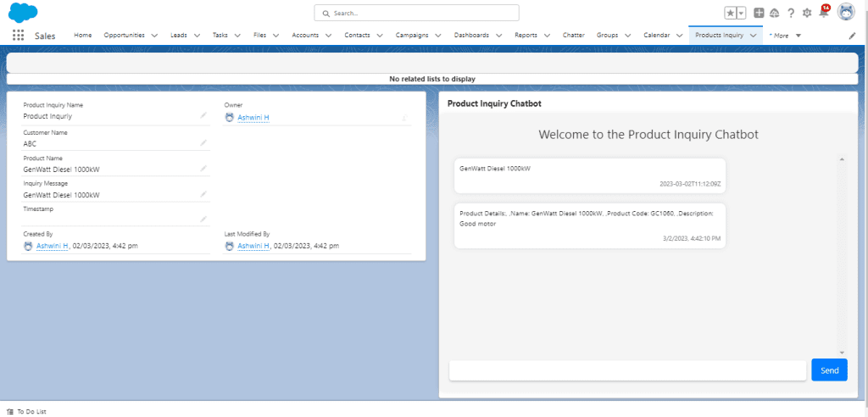This screenshot has height=417, width=868.
Task: Edit the Inquiry Message field pencil
Action: (203, 194)
